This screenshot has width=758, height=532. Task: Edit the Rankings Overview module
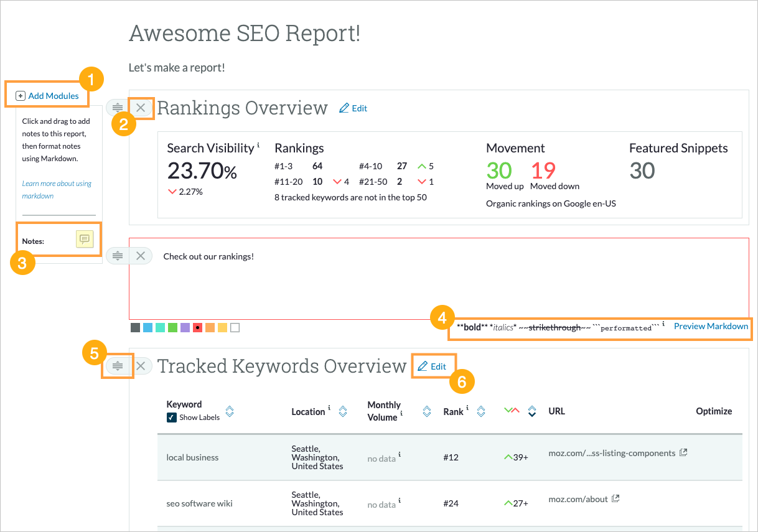(353, 108)
